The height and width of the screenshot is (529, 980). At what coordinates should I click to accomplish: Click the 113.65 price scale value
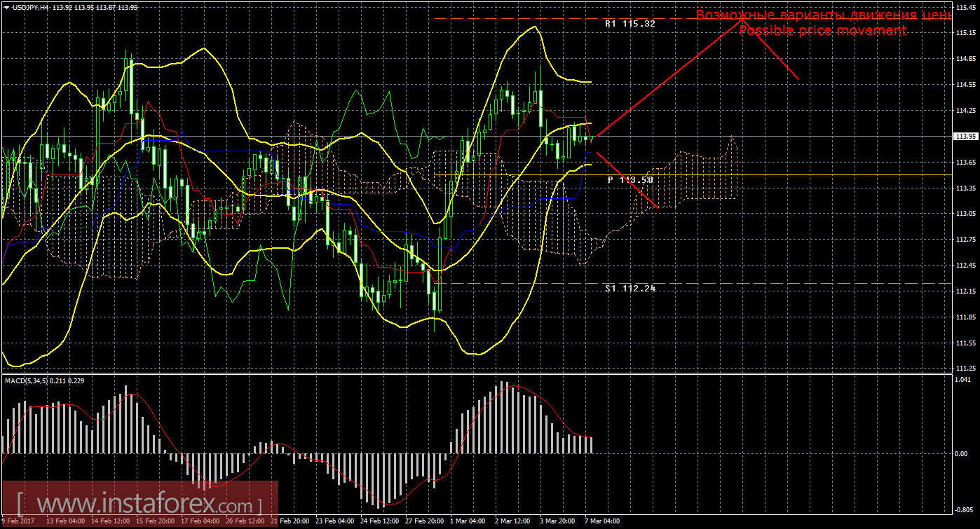[967, 163]
